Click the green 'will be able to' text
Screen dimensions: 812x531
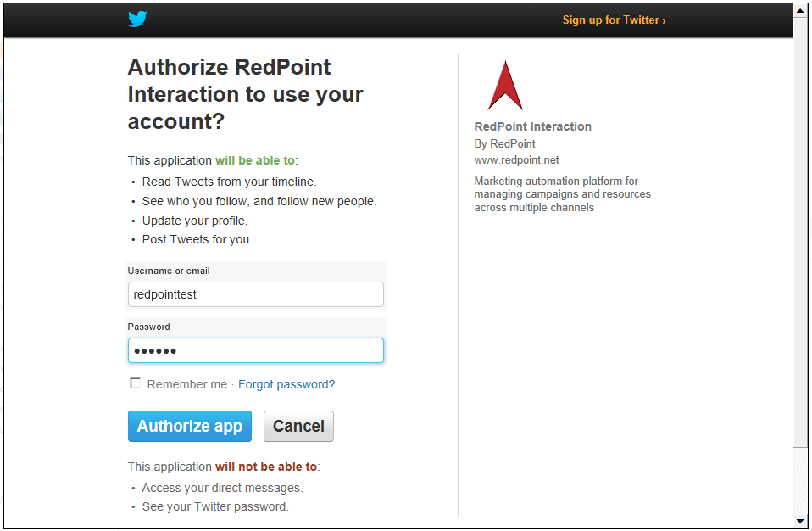point(254,160)
